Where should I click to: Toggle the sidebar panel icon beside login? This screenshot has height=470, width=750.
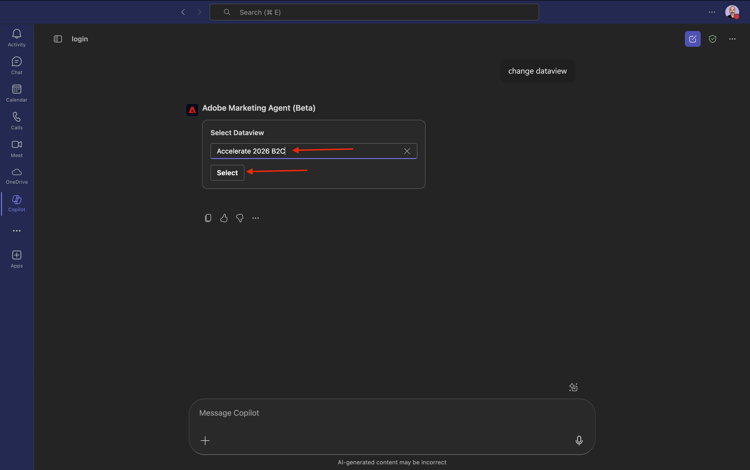(x=58, y=39)
